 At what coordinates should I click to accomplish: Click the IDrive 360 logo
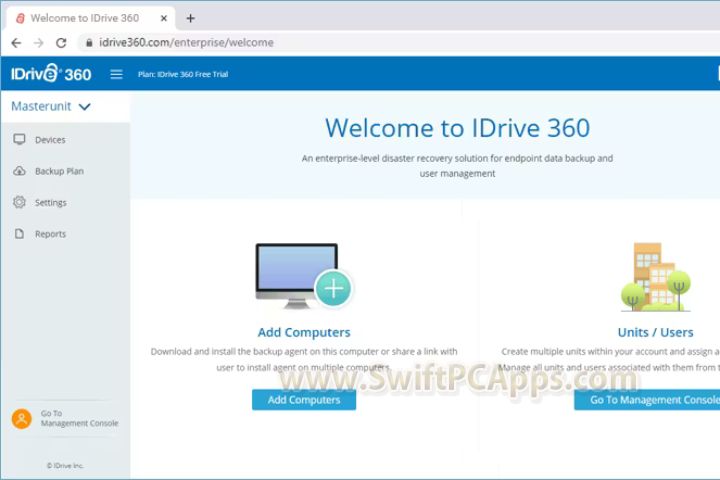[51, 73]
